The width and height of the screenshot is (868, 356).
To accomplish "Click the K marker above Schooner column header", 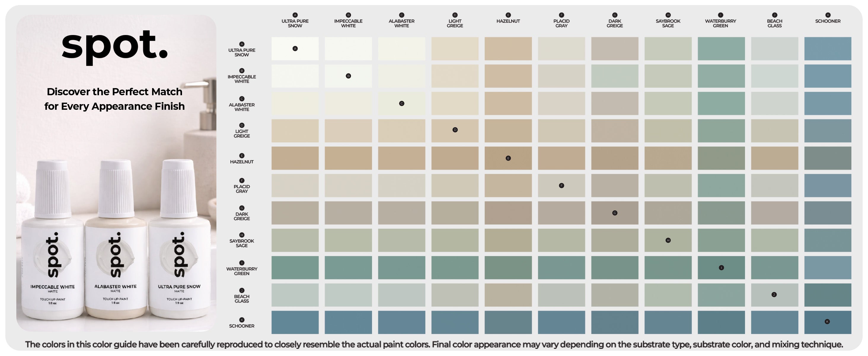I will (828, 15).
